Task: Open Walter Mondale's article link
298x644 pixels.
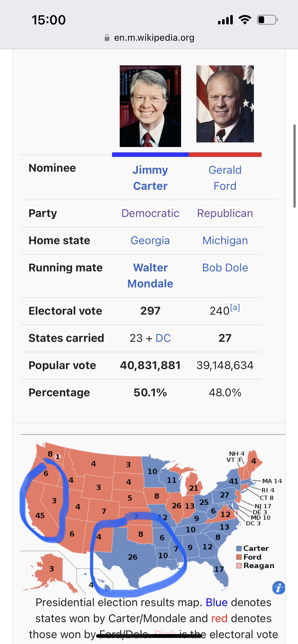Action: click(x=150, y=276)
